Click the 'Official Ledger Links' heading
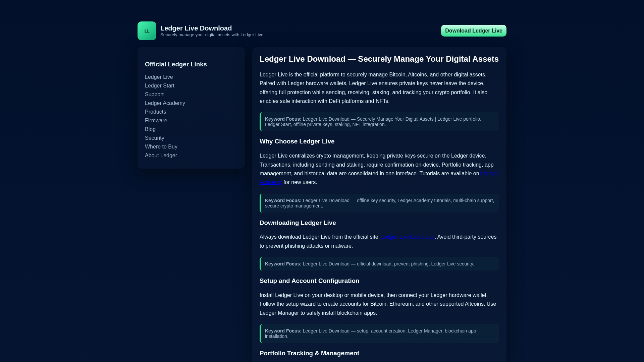 (176, 64)
